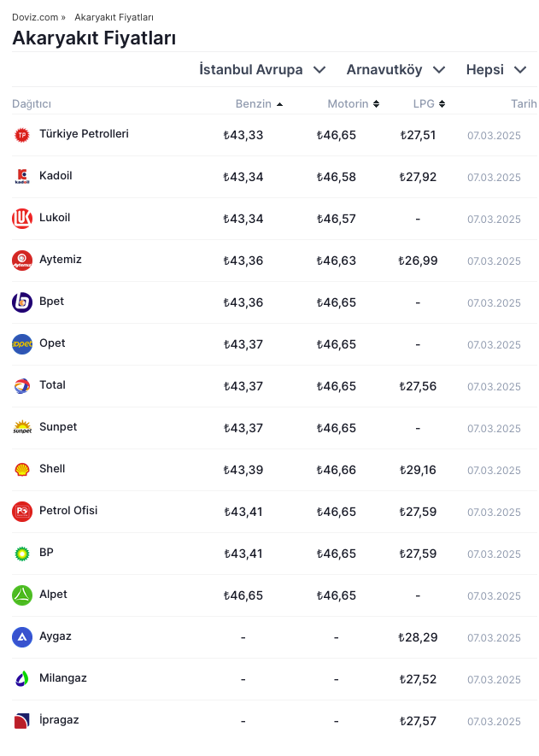Screen dimensions: 539x756
Task: Click the Türkiye Petrolleri logo icon
Action: pyautogui.click(x=22, y=135)
